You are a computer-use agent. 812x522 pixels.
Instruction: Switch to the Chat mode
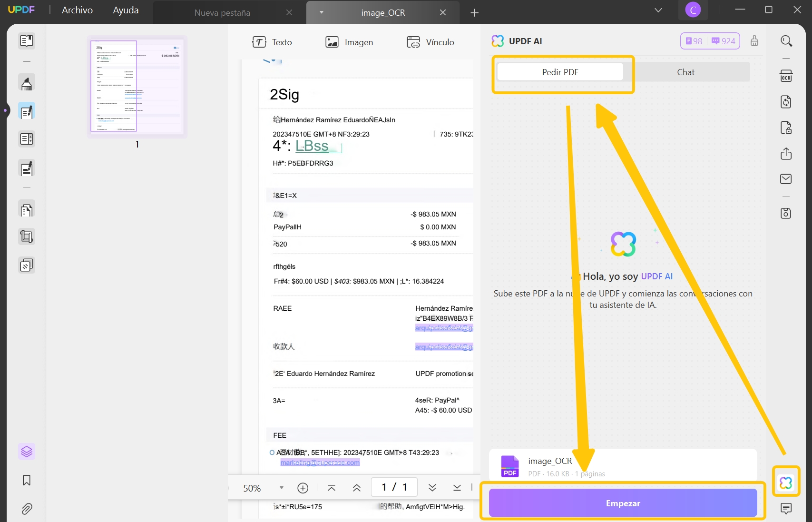coord(685,72)
